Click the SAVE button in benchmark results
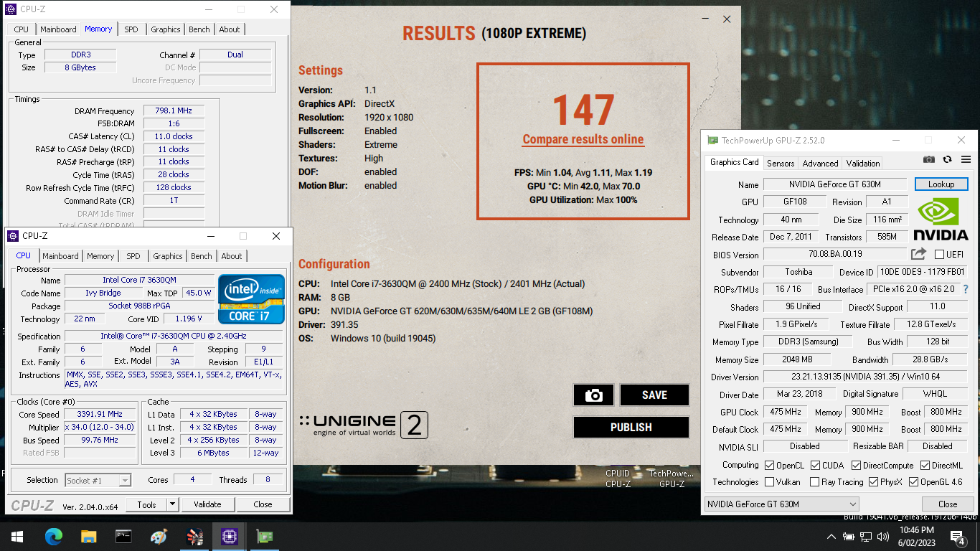This screenshot has width=980, height=551. tap(654, 395)
